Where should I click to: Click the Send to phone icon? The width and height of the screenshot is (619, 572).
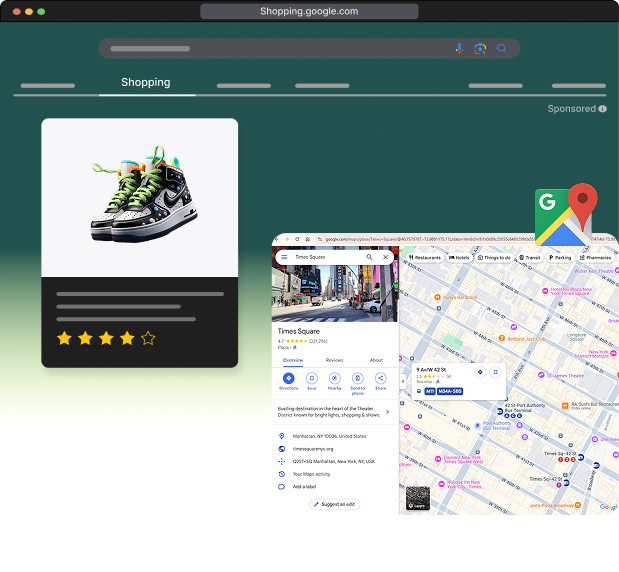tap(357, 378)
